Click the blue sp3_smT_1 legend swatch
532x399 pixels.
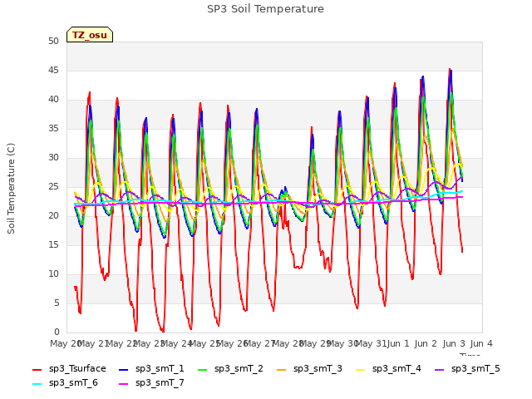click(124, 369)
